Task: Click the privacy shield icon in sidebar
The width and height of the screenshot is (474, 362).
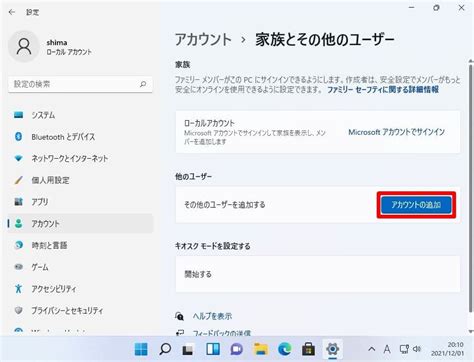Action: coord(19,310)
